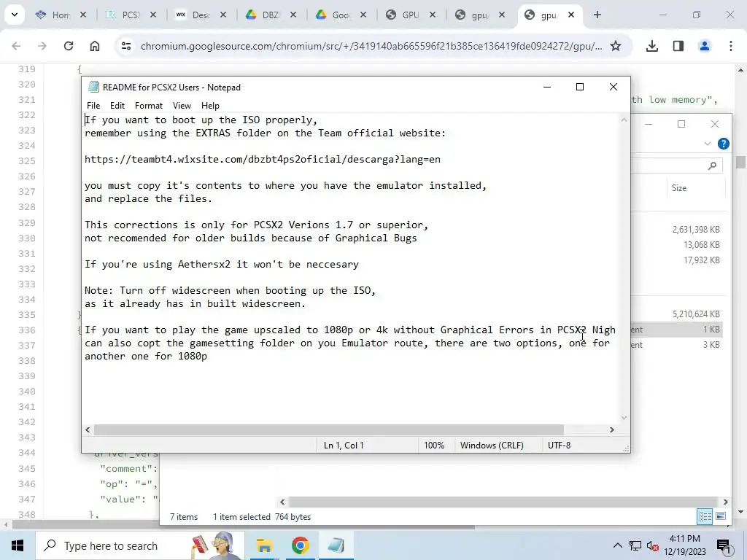The image size is (747, 560).
Task: Open Notepad Help menu
Action: (210, 106)
